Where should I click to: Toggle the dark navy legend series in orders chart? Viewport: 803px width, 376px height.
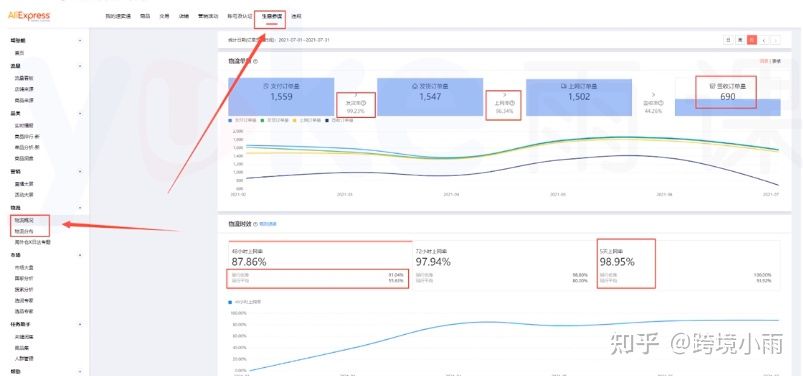(339, 120)
